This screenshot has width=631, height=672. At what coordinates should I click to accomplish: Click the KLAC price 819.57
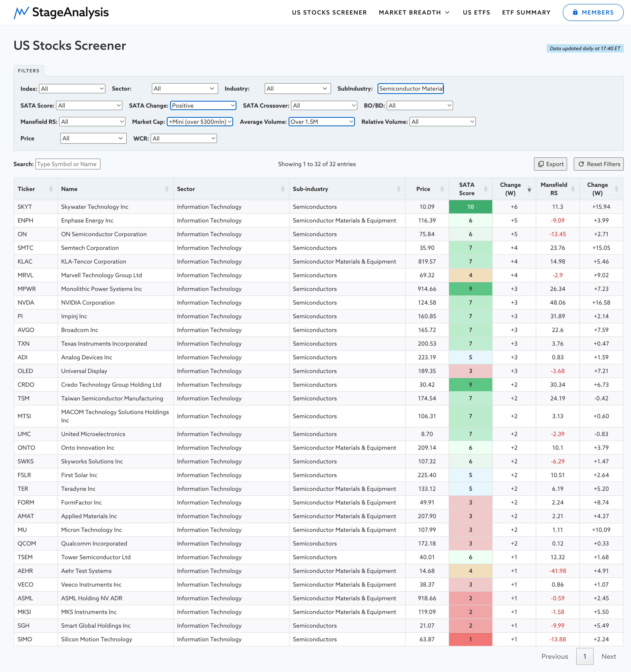tap(427, 262)
